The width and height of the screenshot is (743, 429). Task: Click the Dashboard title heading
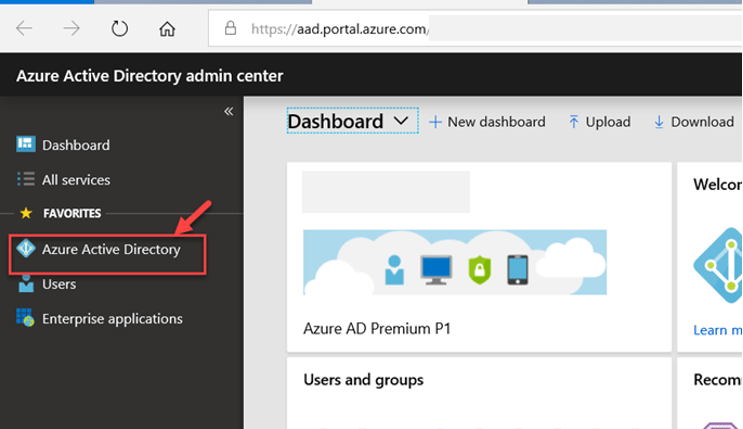tap(335, 121)
